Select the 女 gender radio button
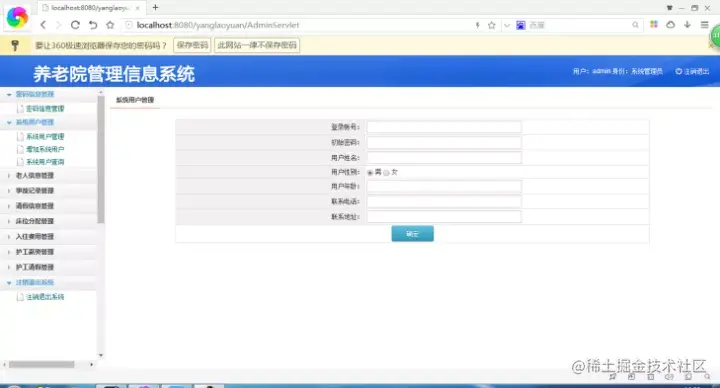 386,173
